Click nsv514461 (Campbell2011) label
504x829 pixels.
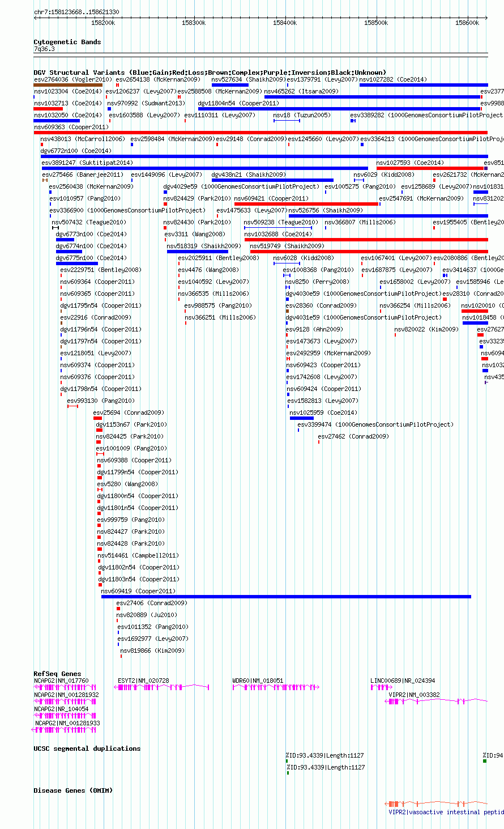(138, 555)
